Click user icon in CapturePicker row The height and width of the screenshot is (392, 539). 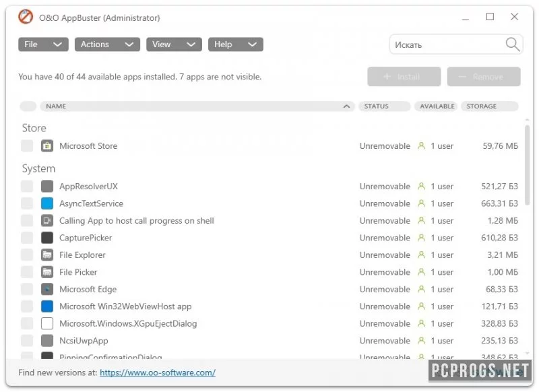421,238
